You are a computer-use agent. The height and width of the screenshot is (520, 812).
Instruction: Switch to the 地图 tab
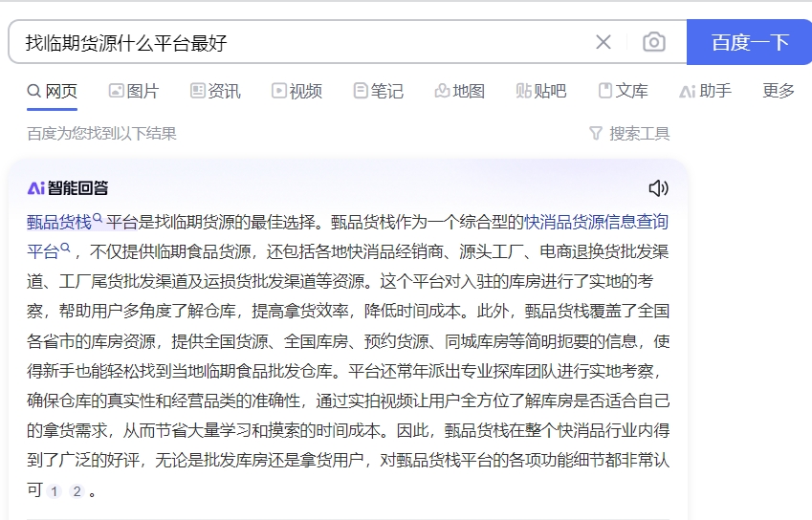459,91
